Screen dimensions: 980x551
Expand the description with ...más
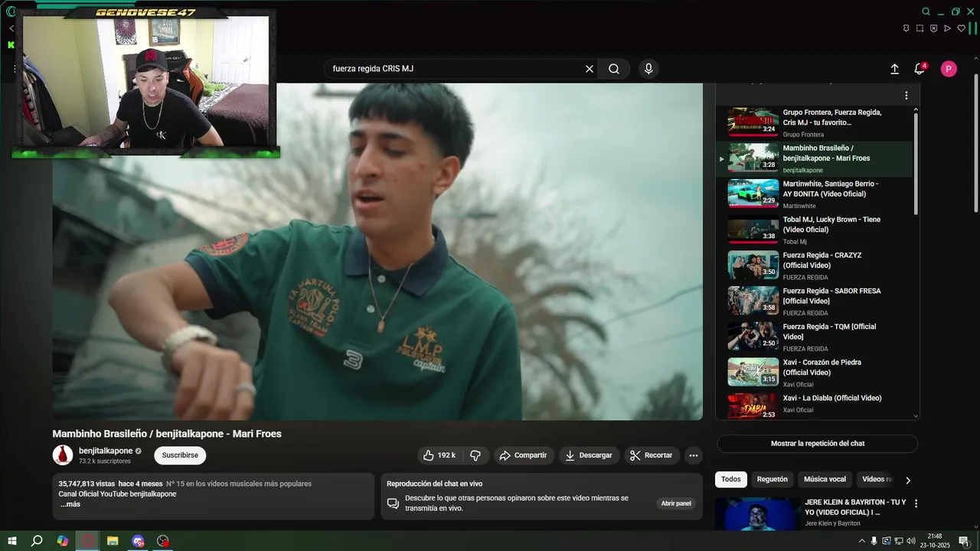click(70, 504)
